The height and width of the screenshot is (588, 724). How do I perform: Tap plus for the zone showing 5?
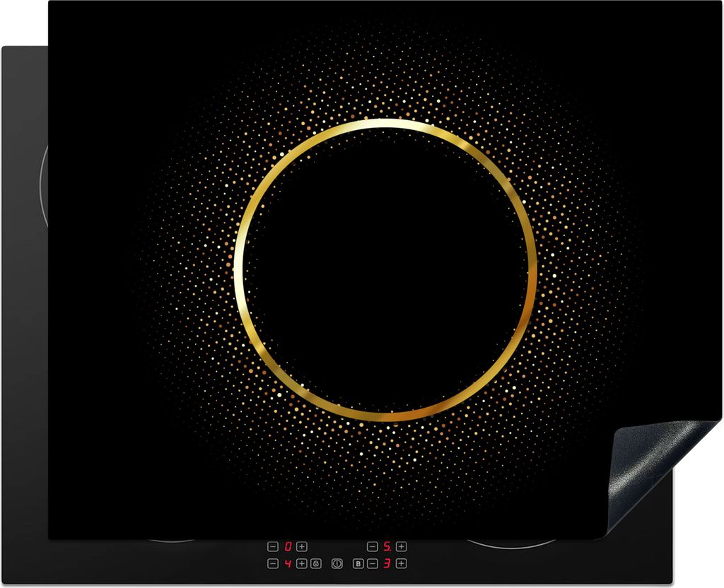401,546
